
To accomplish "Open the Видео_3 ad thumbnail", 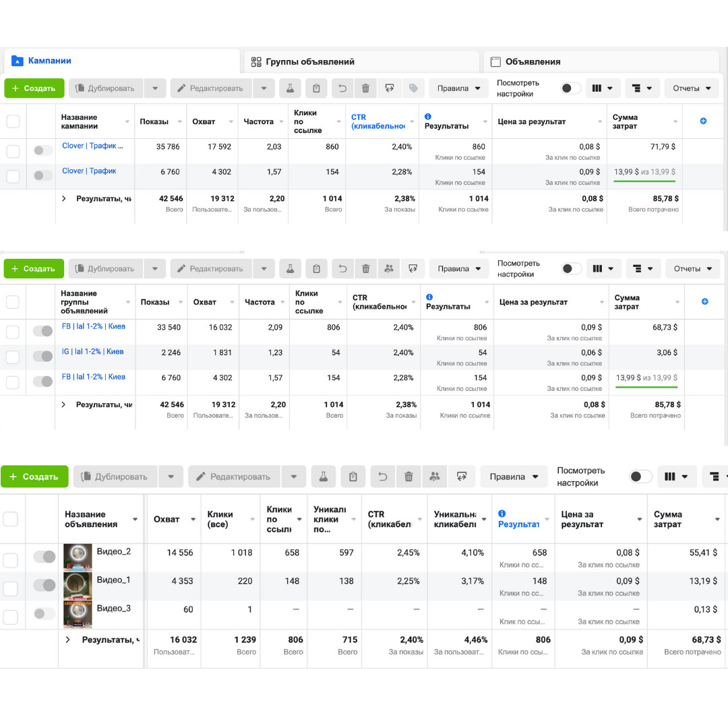I will pos(78,613).
